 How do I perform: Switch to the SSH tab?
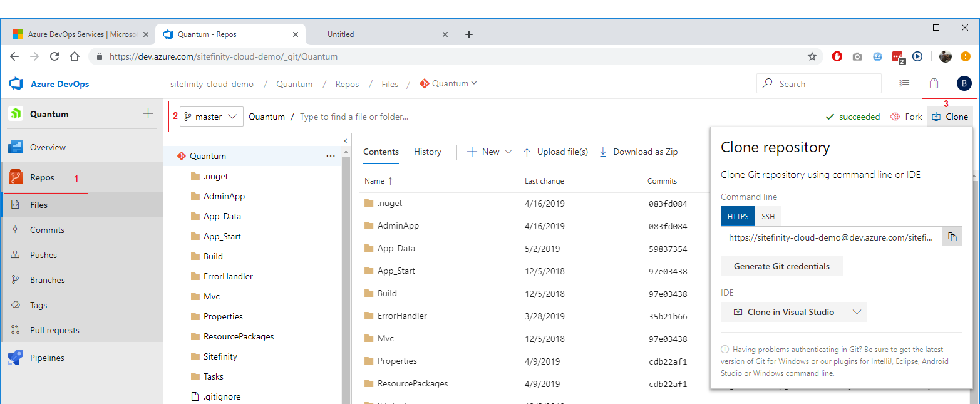[768, 217]
